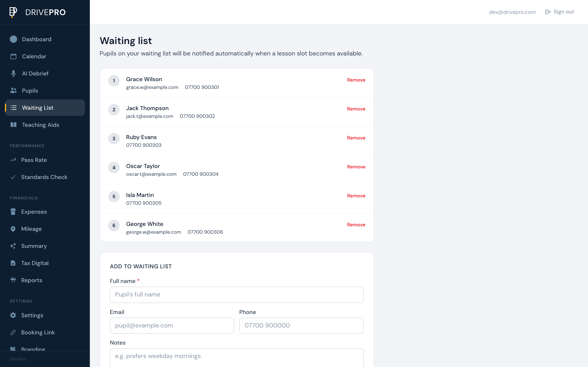Open the Pass Rate performance page
588x367 pixels.
[34, 160]
